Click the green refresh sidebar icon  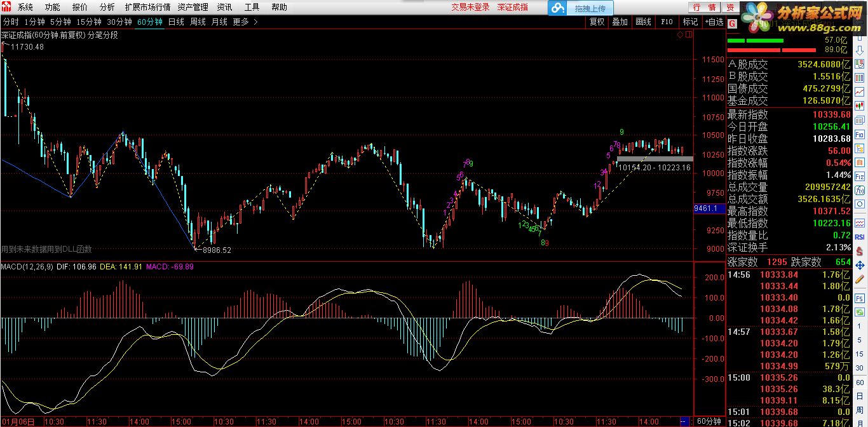click(x=859, y=312)
